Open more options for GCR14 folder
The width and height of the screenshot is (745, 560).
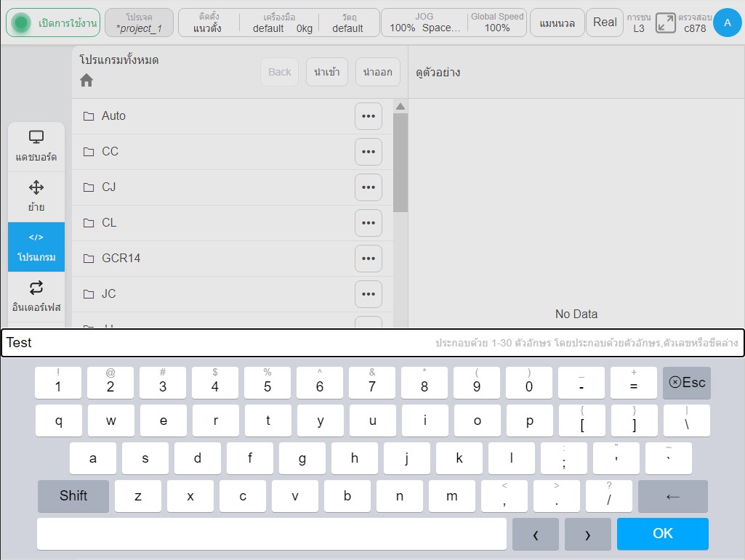pos(369,259)
